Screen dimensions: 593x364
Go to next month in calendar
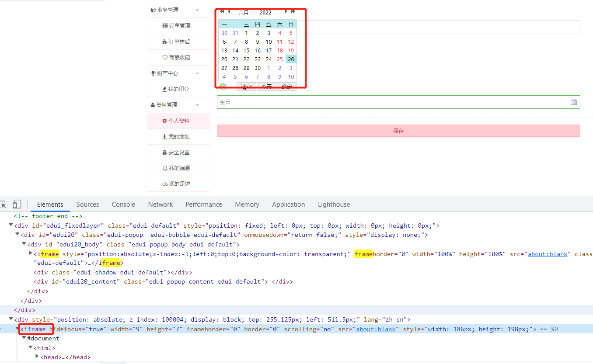click(286, 12)
